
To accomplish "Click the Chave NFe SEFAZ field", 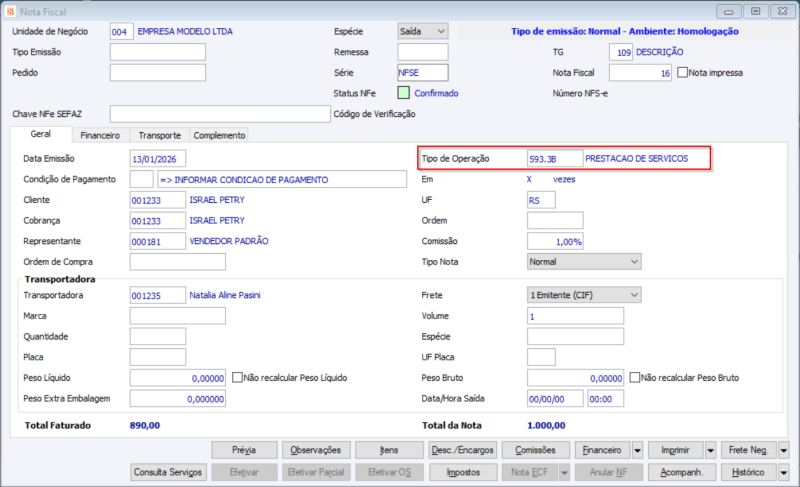I will click(x=220, y=114).
